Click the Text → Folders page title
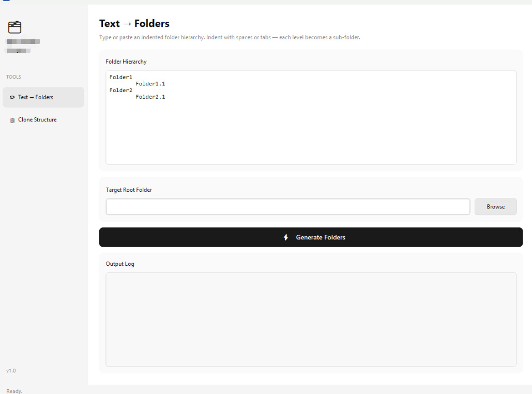The height and width of the screenshot is (394, 532). (134, 23)
